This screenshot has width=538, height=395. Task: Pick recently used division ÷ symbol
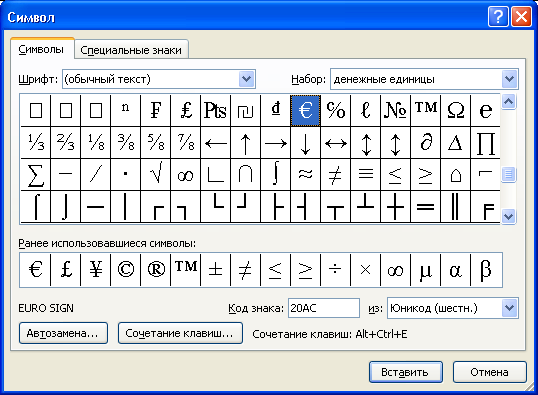click(336, 270)
